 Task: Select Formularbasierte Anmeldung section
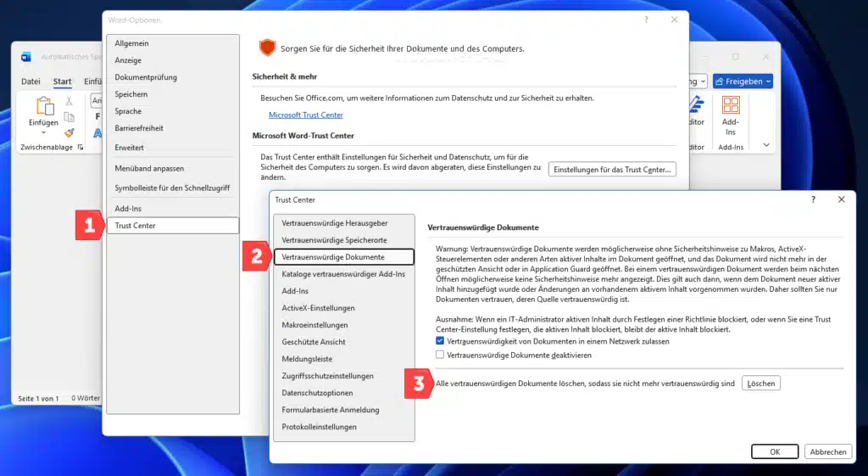click(344, 410)
